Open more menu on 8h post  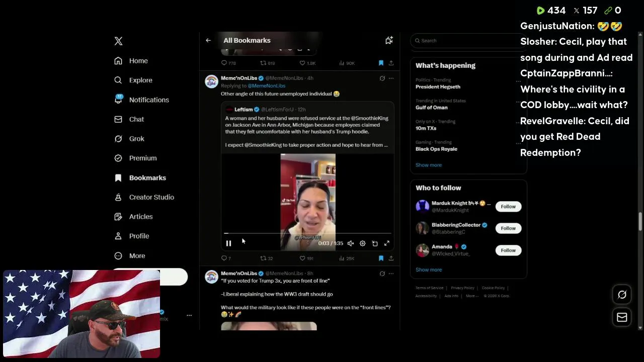point(391,274)
